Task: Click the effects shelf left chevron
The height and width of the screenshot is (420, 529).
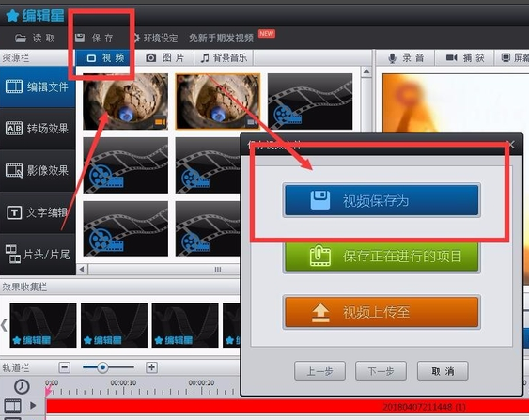Action: tap(4, 325)
